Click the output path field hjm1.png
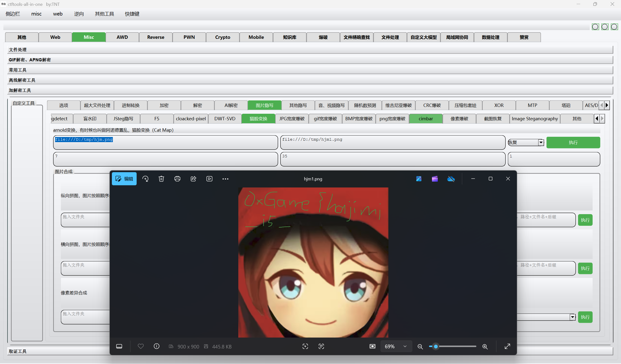Viewport: 621px width, 364px height. (393, 142)
